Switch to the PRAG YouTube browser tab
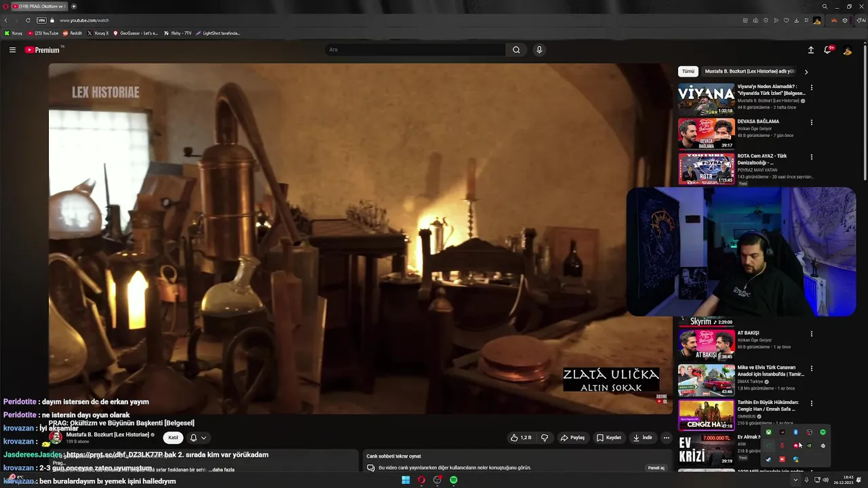This screenshot has height=488, width=868. click(38, 6)
